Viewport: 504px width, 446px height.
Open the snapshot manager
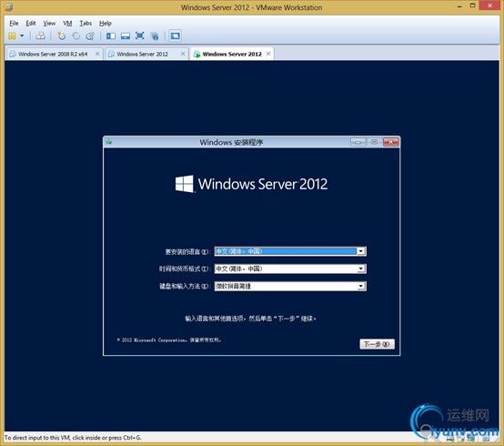tap(90, 35)
